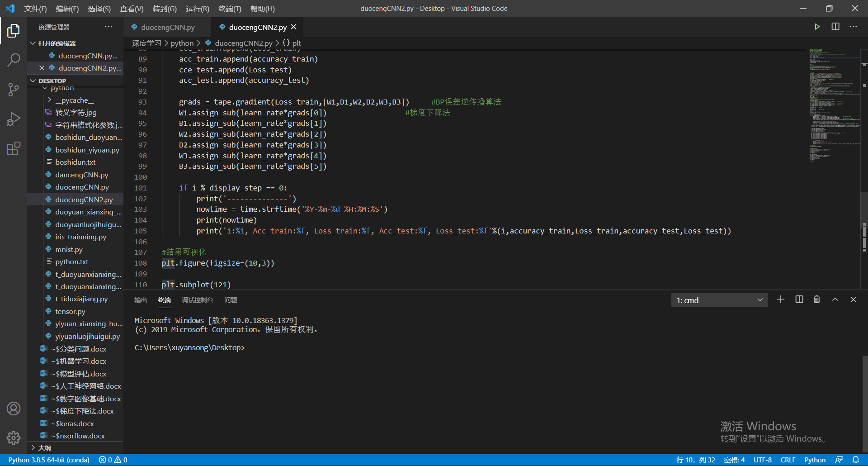This screenshot has height=466, width=868.
Task: Split the terminal pane
Action: [x=799, y=300]
